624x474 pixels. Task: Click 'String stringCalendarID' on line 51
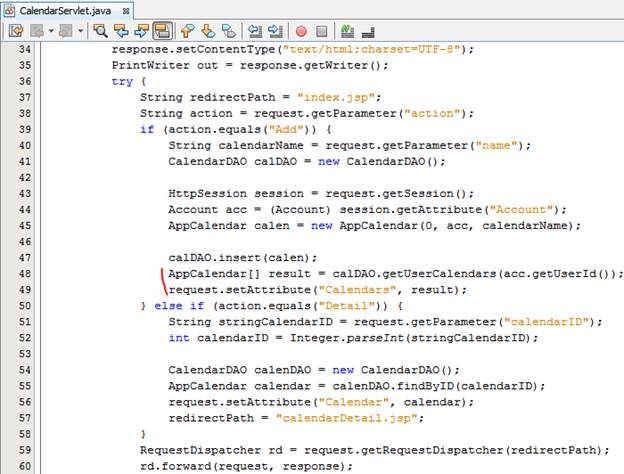point(250,322)
